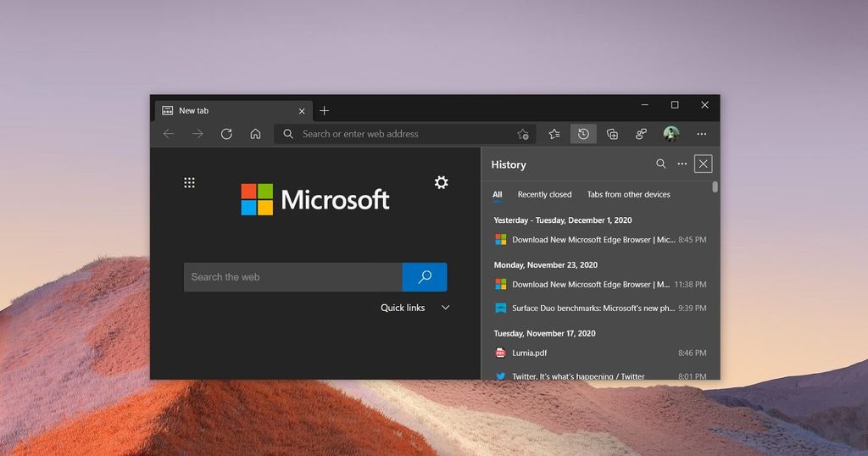Add this page to favorites star

pyautogui.click(x=523, y=134)
